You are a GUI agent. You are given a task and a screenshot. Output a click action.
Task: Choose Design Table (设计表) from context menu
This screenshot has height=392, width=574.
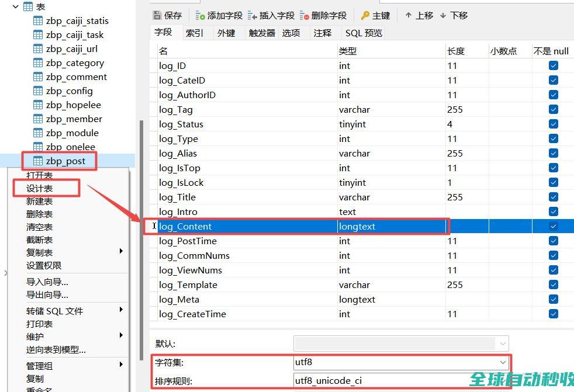[x=40, y=188]
